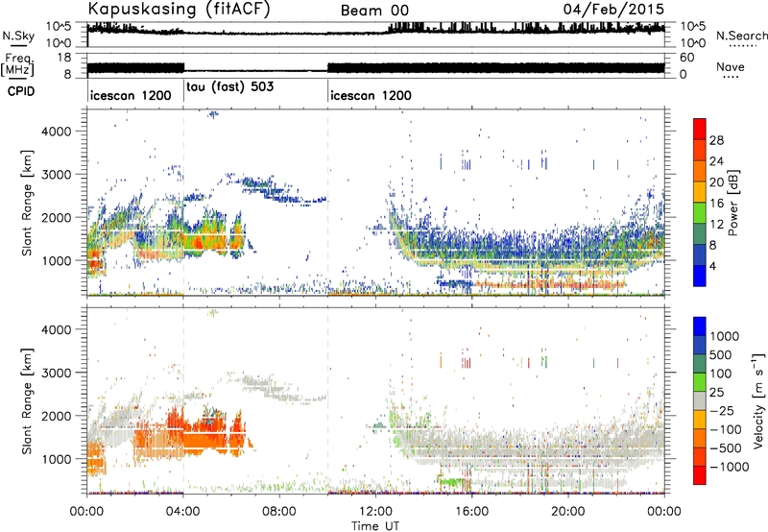Click the '16:00' time axis tick label

[x=471, y=512]
